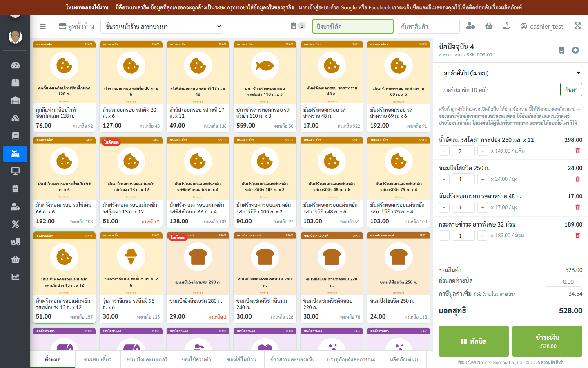Screen dimensions: 588x368
Task: Click the member phone number field
Action: pyautogui.click(x=498, y=90)
